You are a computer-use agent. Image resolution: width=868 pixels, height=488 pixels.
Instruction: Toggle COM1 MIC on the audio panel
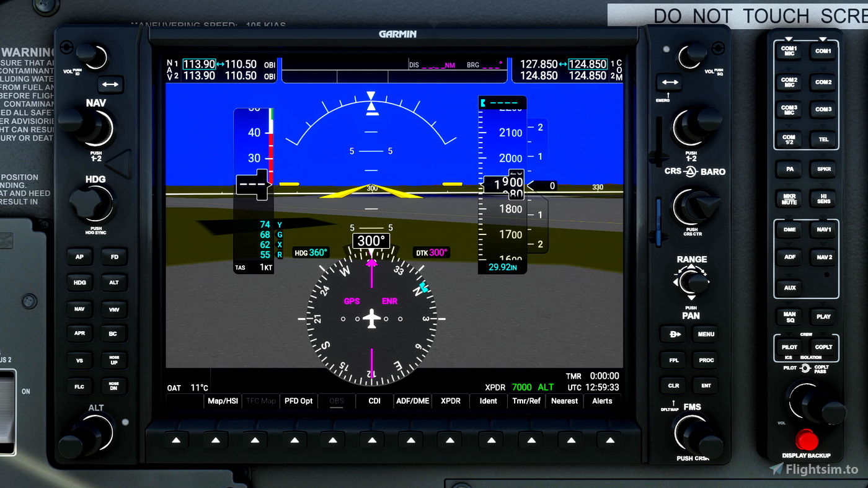coord(789,50)
